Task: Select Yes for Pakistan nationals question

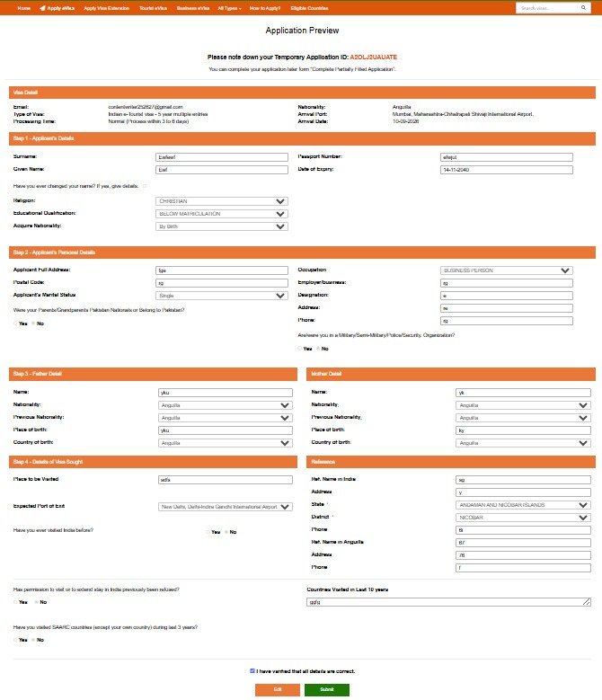Action: pyautogui.click(x=15, y=323)
